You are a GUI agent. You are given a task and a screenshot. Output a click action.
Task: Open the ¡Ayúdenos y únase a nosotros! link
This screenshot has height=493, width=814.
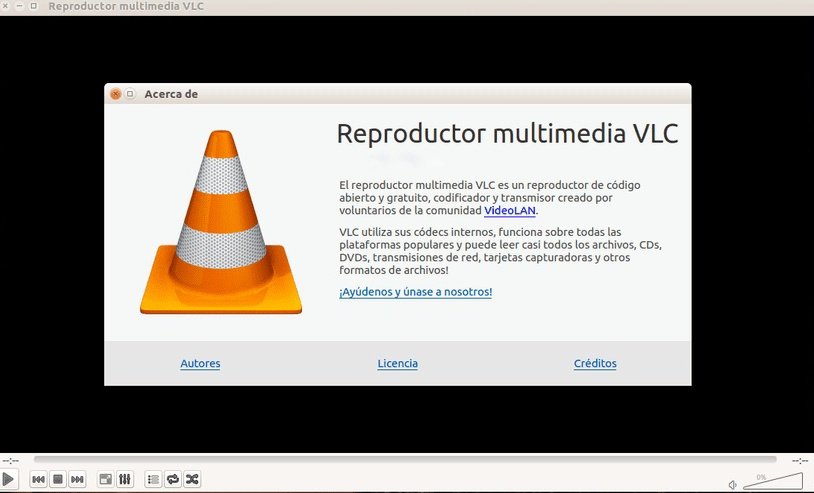(x=415, y=292)
